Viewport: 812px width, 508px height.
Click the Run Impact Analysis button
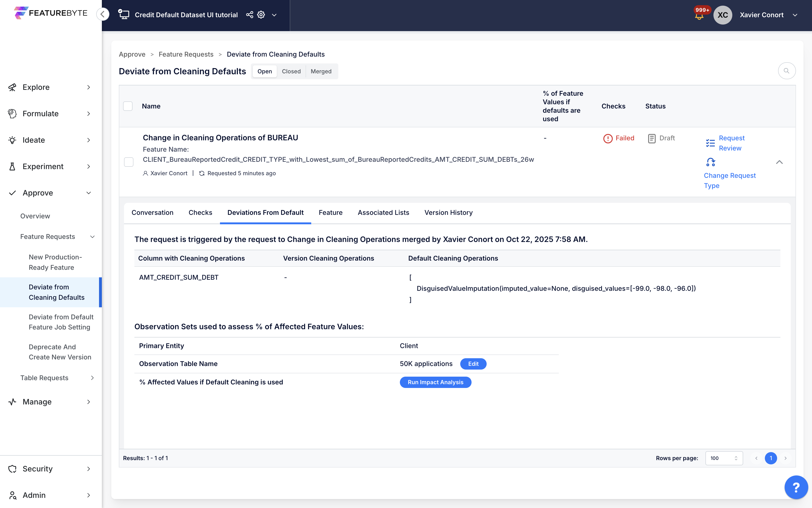pos(435,382)
